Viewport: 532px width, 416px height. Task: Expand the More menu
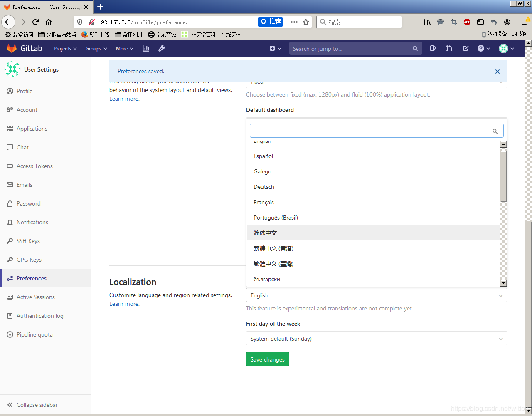(x=124, y=48)
